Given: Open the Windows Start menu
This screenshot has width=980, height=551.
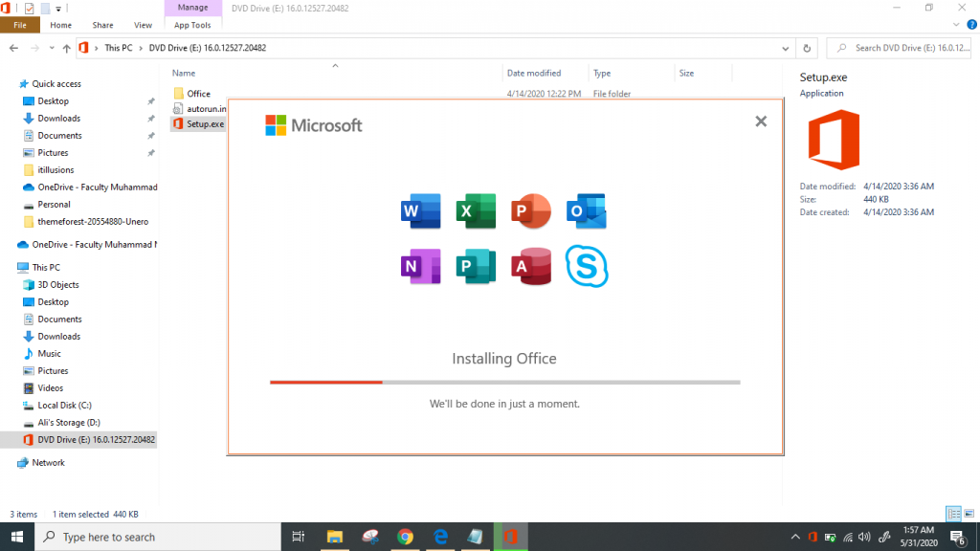Looking at the screenshot, I should tap(17, 537).
